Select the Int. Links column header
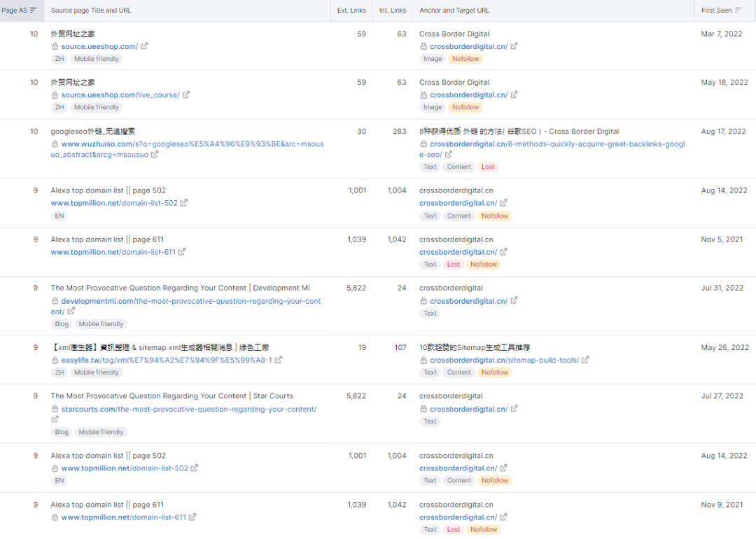This screenshot has height=539, width=756. click(x=393, y=10)
